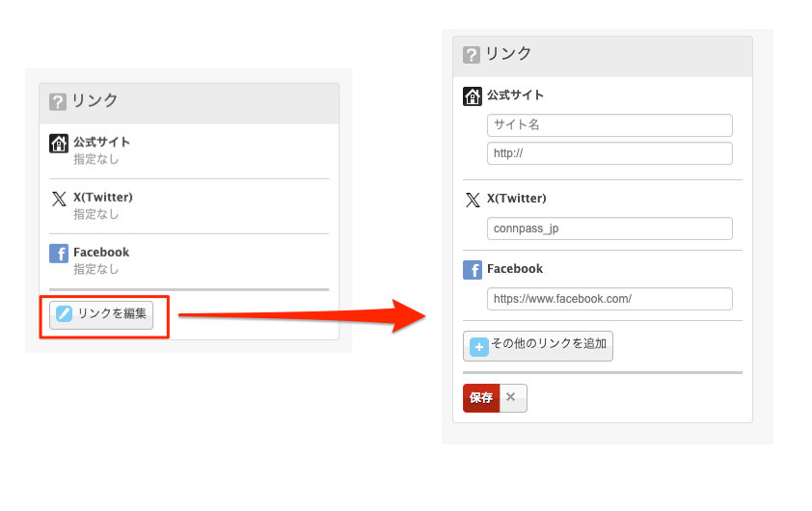Image resolution: width=812 pixels, height=511 pixels.
Task: Focus the サイト名 input field
Action: point(609,125)
